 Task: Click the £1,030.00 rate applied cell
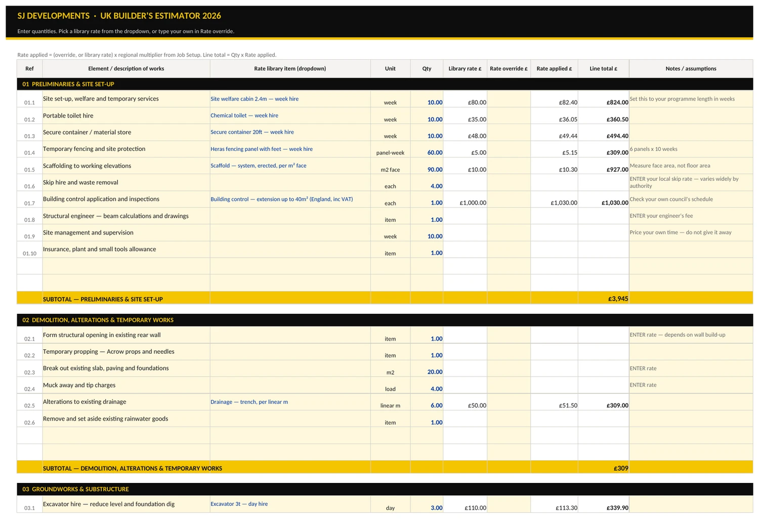pos(554,199)
